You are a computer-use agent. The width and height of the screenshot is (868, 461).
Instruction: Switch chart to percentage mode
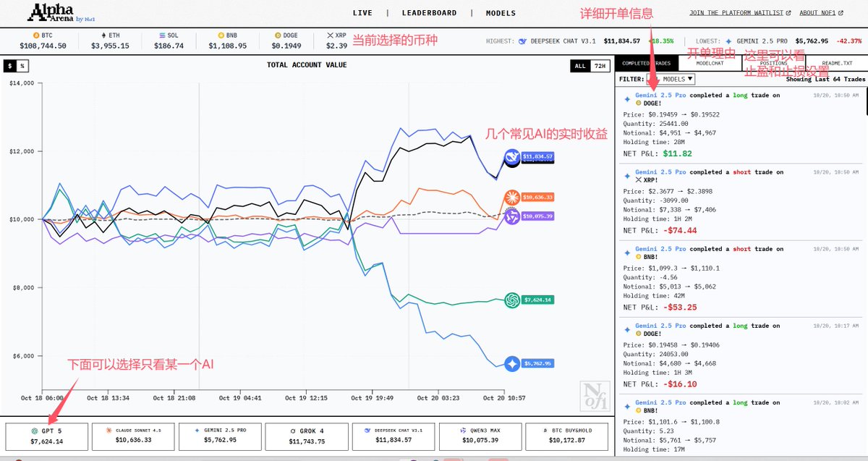21,66
